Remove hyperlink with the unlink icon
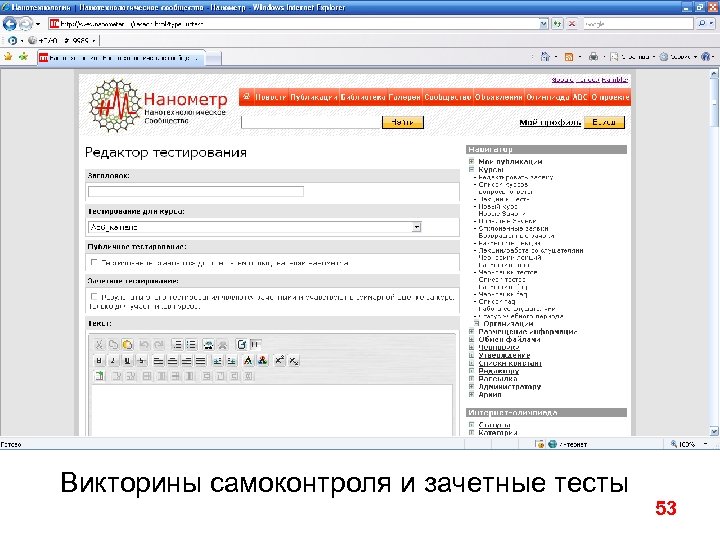 point(223,344)
